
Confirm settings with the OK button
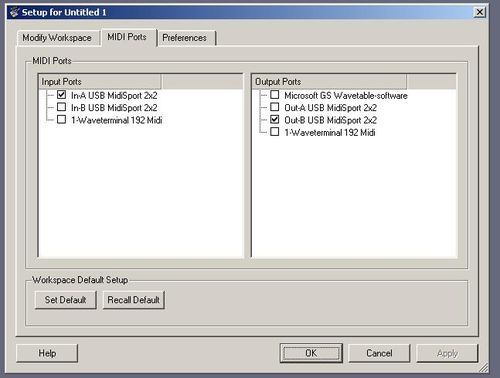311,353
